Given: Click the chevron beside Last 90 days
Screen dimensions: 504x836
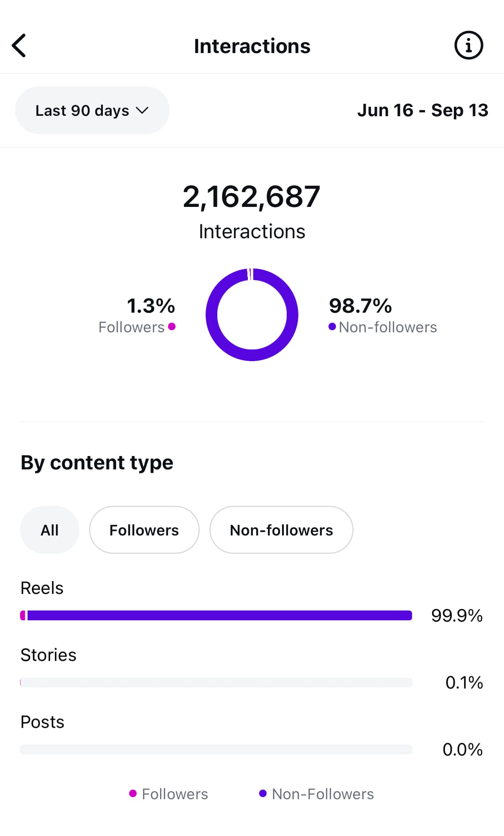Looking at the screenshot, I should (142, 110).
